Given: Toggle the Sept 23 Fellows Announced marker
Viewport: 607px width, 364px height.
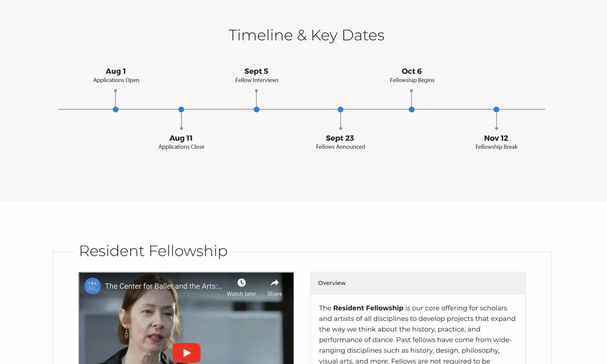Looking at the screenshot, I should point(340,109).
